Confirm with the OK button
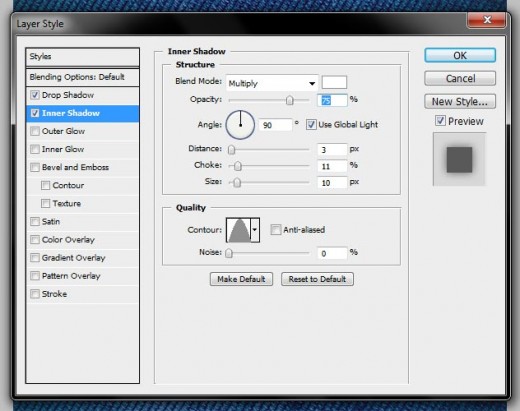This screenshot has height=411, width=520. coord(460,55)
